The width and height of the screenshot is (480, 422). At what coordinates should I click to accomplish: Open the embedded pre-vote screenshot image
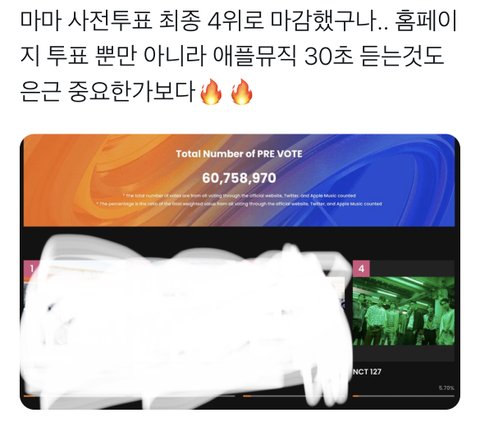tap(240, 272)
